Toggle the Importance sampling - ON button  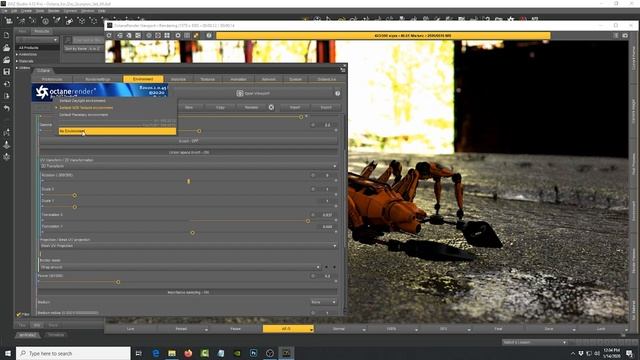(x=189, y=292)
